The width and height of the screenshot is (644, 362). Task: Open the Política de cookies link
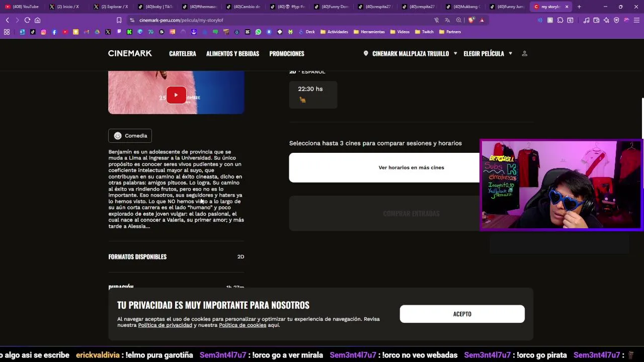click(243, 325)
